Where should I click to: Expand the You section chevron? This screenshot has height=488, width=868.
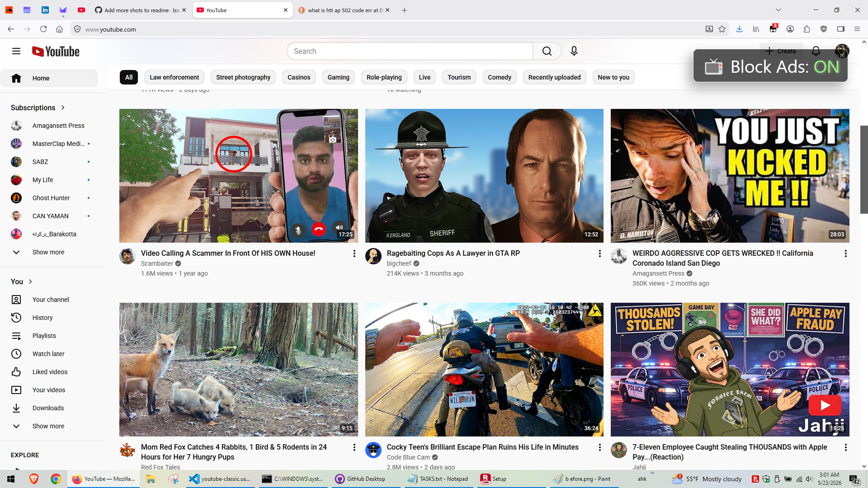coord(30,282)
